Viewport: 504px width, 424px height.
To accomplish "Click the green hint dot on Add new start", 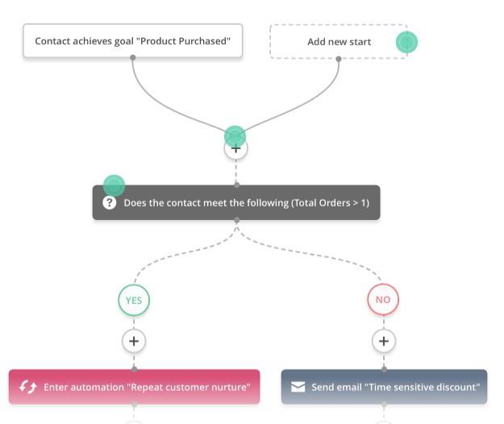I will click(x=406, y=42).
